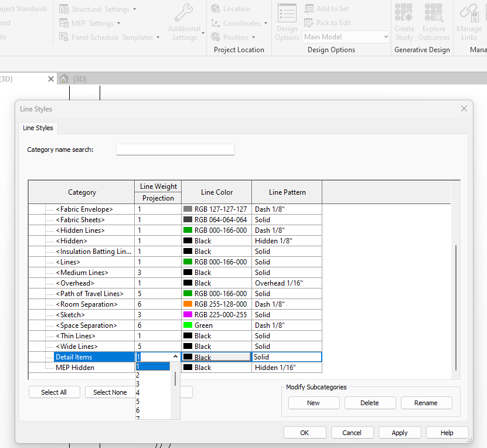Open Main Model design option combo box
Image resolution: width=487 pixels, height=448 pixels.
[346, 37]
